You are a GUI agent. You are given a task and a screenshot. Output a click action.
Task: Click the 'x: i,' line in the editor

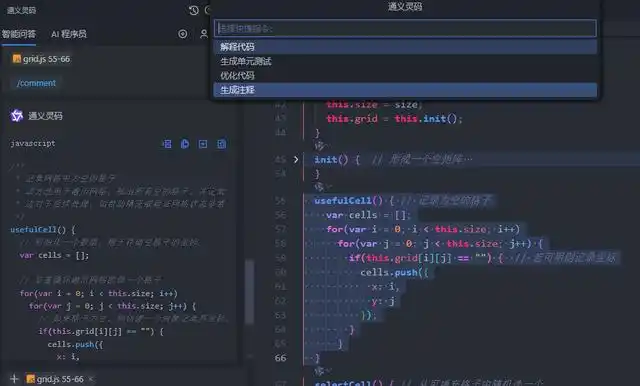coord(385,286)
